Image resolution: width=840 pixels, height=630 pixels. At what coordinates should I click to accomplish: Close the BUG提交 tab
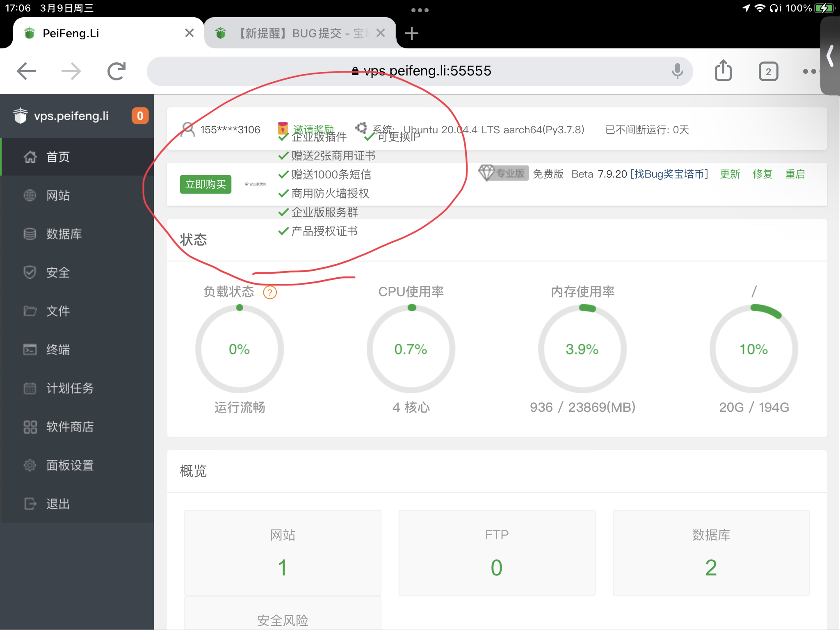coord(381,33)
